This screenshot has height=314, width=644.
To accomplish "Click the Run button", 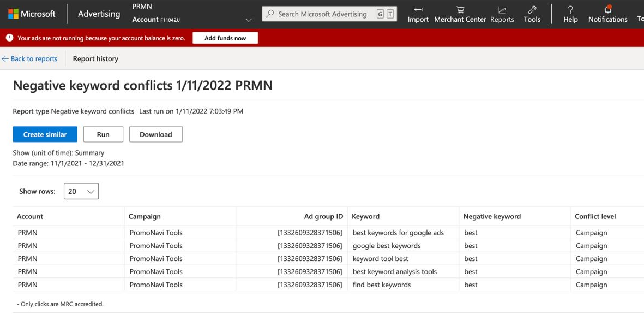I will tap(103, 134).
